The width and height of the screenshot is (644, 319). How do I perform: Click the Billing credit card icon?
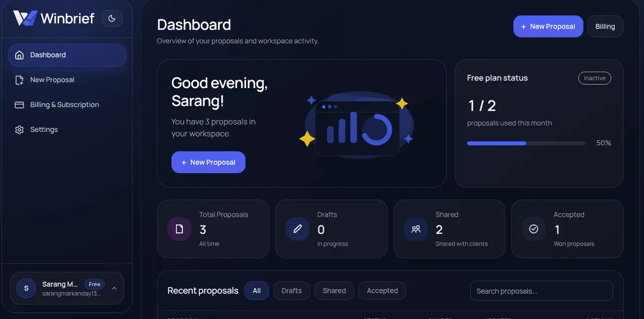point(19,105)
